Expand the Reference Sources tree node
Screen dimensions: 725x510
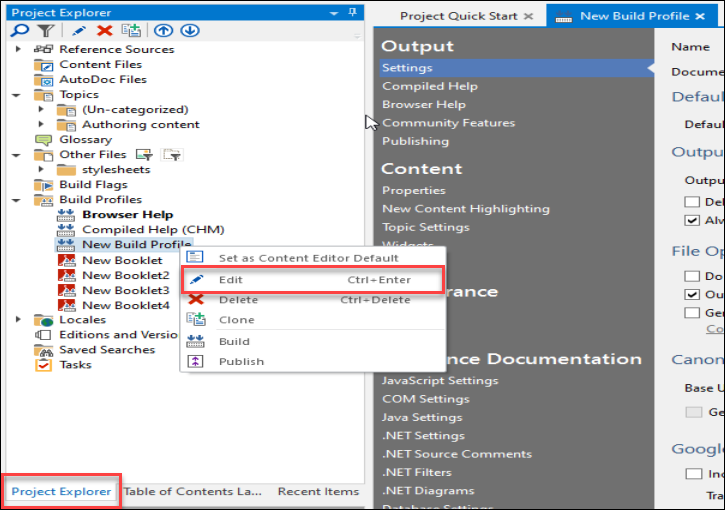(x=19, y=49)
